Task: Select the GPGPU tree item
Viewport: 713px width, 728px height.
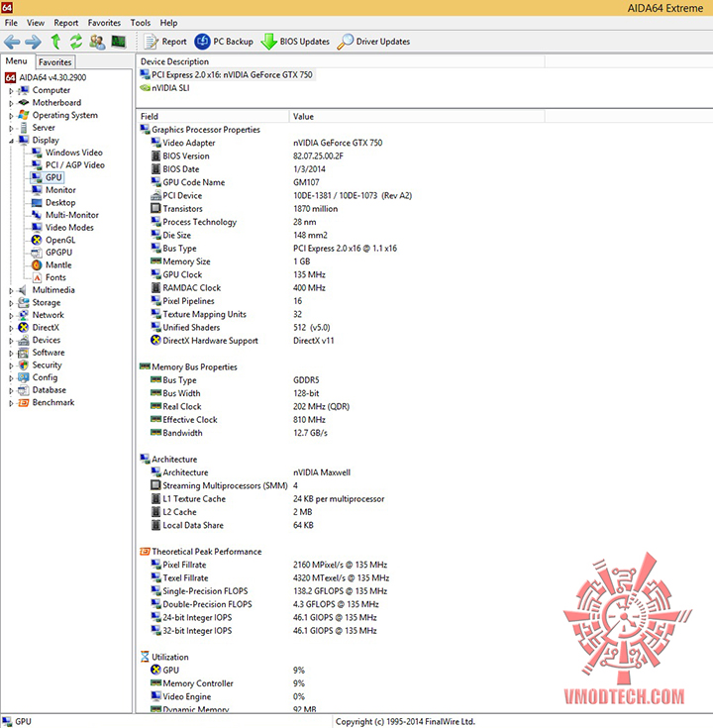Action: click(51, 253)
